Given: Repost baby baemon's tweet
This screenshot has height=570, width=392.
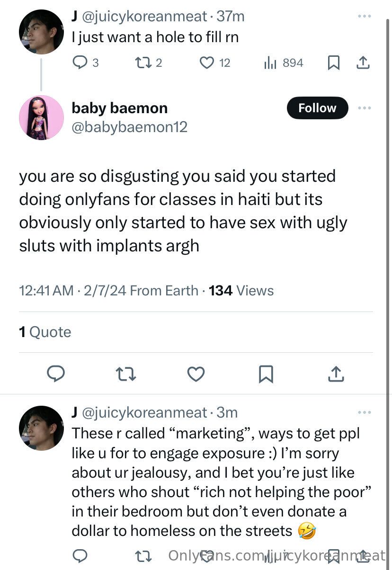Looking at the screenshot, I should click(126, 374).
